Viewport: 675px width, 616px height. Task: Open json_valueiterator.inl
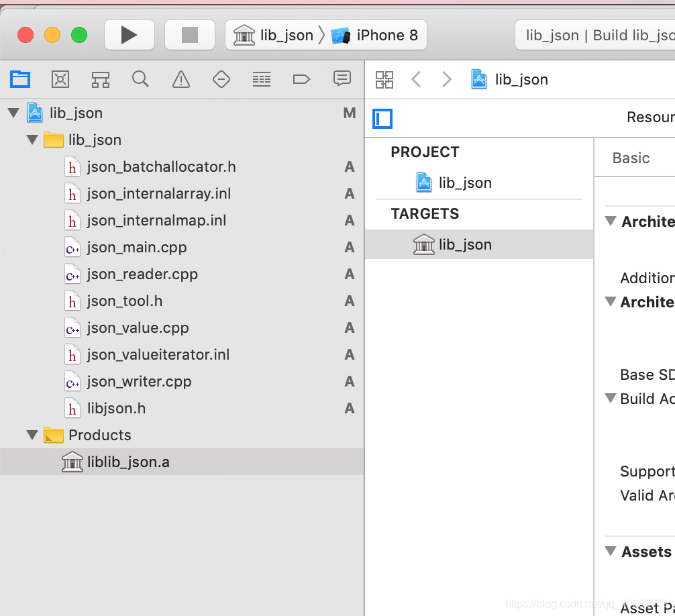click(x=182, y=354)
